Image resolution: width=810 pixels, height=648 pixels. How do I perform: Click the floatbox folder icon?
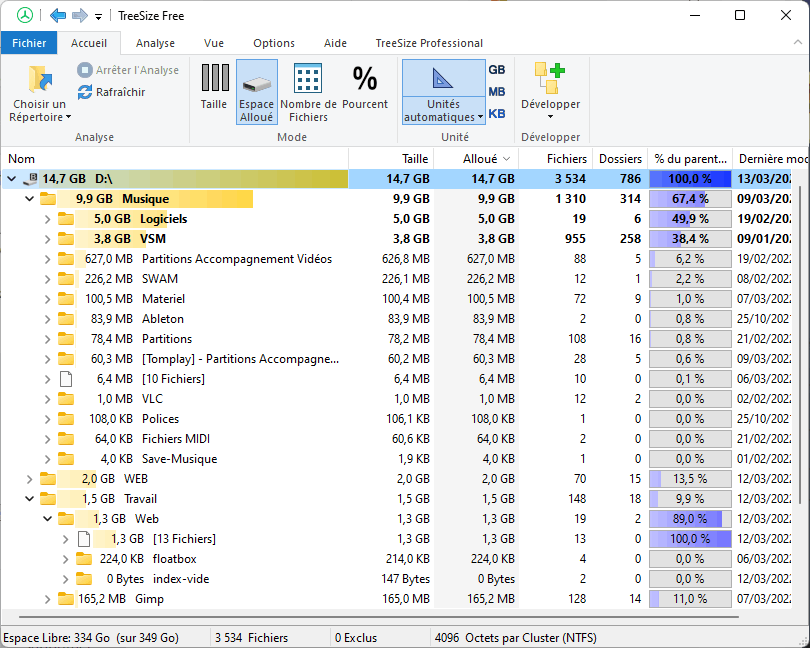point(84,559)
